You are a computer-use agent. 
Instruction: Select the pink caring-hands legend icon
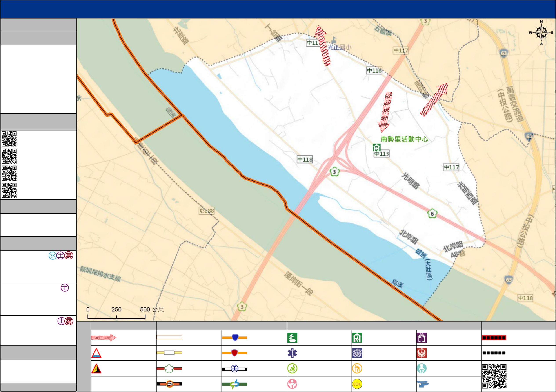pyautogui.click(x=292, y=384)
